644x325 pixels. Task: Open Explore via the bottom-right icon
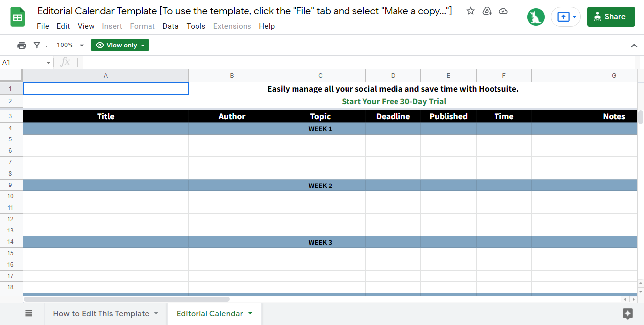pyautogui.click(x=627, y=313)
